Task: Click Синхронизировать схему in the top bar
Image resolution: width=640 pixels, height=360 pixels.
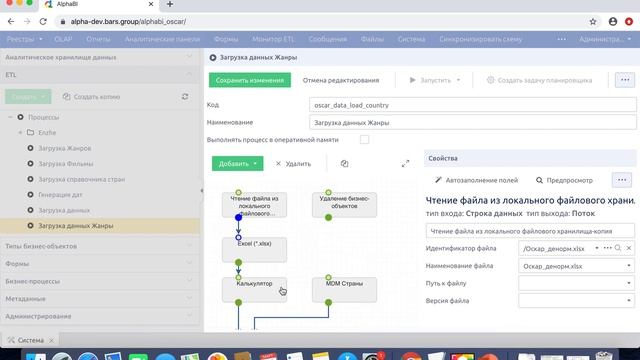Action: tap(480, 39)
